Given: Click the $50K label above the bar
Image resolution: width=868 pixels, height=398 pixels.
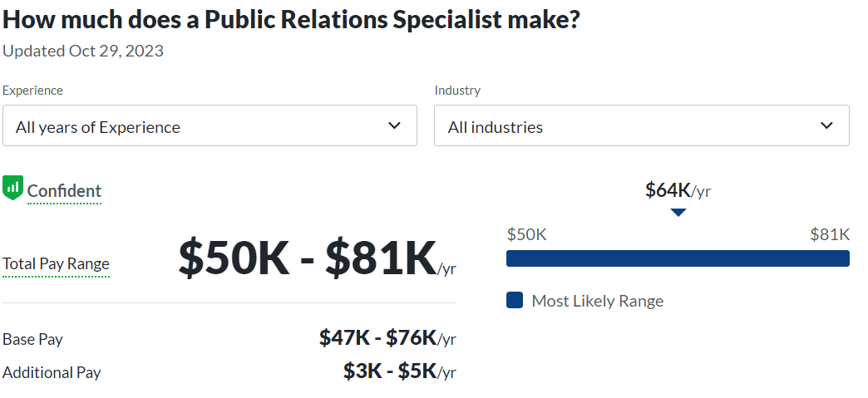Looking at the screenshot, I should [526, 234].
